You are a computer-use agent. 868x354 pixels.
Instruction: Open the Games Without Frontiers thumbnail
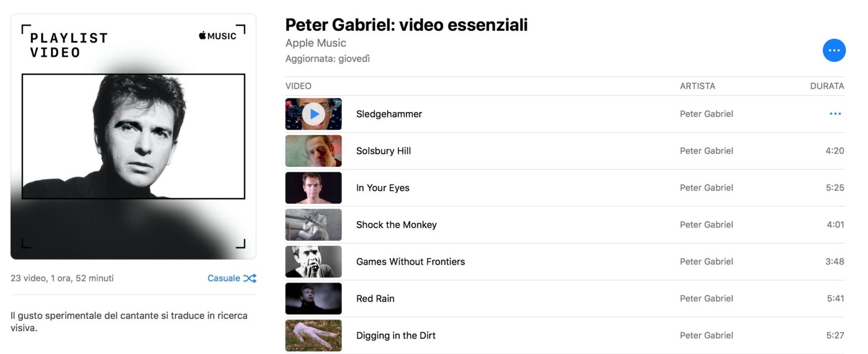coord(313,262)
